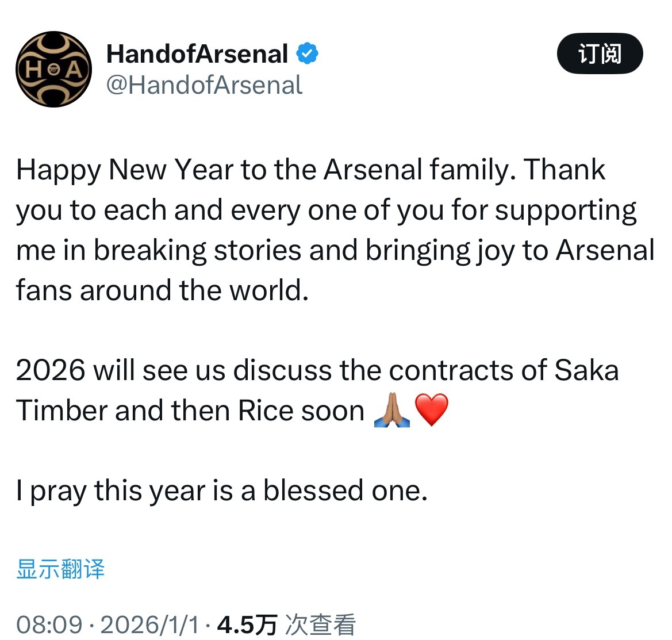Click the red heart emoji

(x=431, y=411)
